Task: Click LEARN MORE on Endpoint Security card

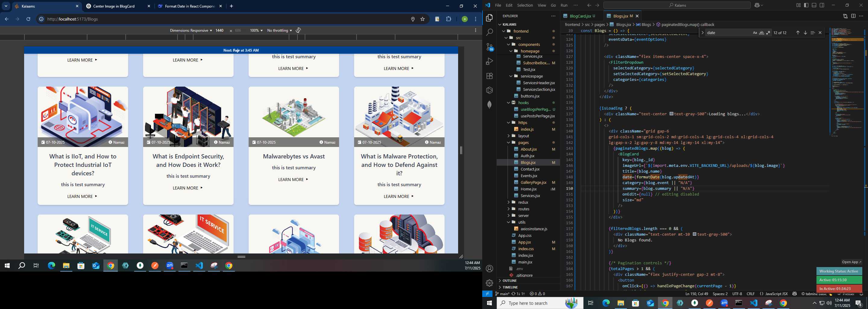Action: coord(188,188)
